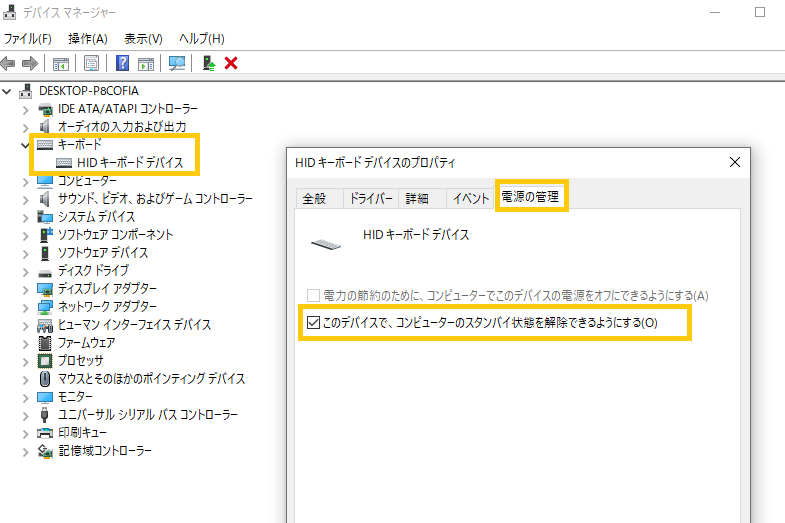Close the HID キーボード デバイスのプロパティ dialog

click(734, 162)
